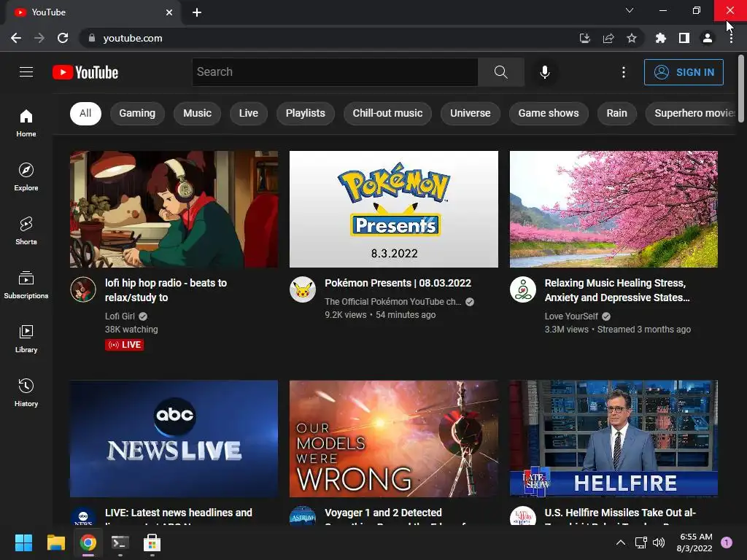Open File Explorer from the taskbar
The image size is (747, 560).
[x=55, y=542]
